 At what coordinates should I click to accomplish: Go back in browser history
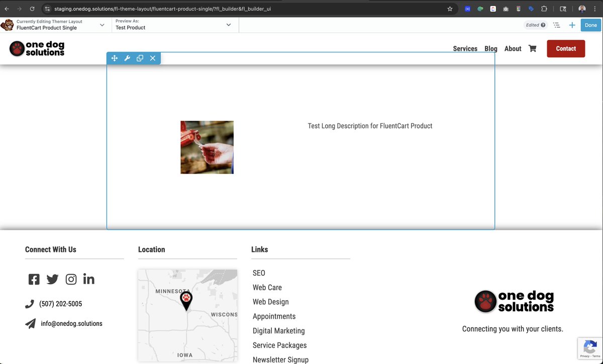[7, 9]
